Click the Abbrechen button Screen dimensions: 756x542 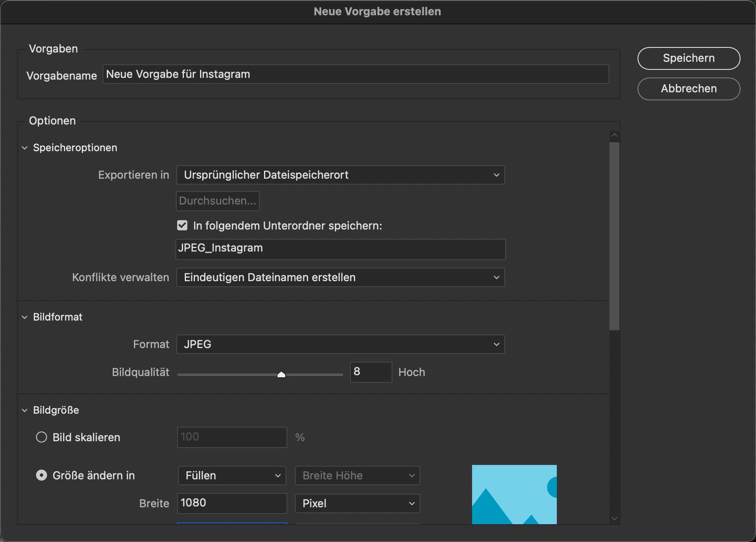[x=689, y=89]
